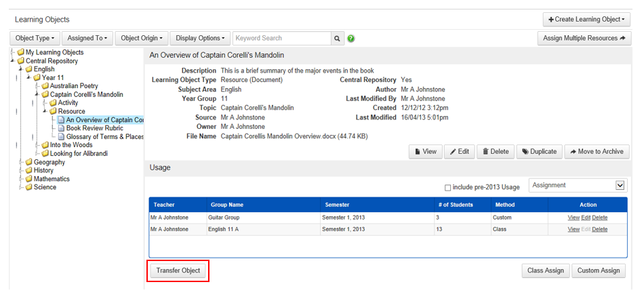
Task: Click the Australian Poetry folder icon
Action: pyautogui.click(x=45, y=86)
